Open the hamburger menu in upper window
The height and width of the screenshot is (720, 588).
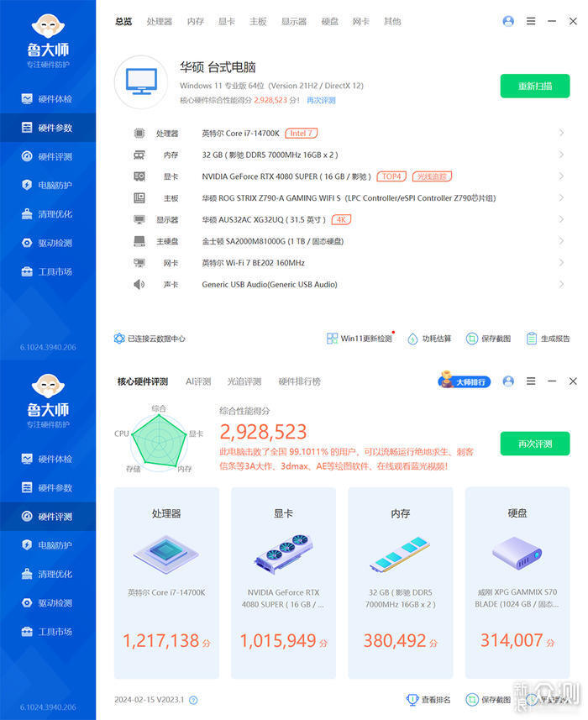(x=531, y=21)
